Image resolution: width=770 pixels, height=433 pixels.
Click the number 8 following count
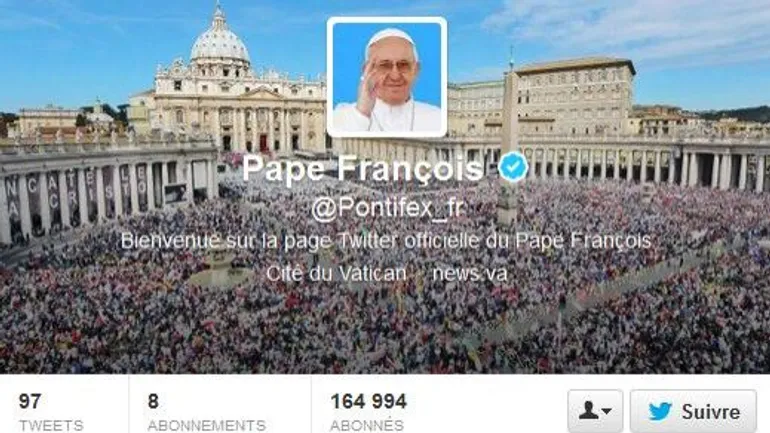point(153,402)
